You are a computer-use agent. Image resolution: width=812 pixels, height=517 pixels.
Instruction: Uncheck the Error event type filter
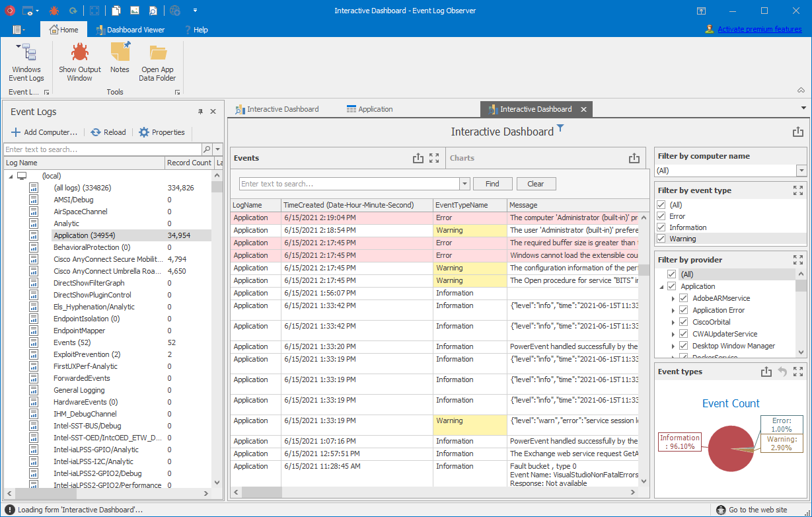(x=661, y=216)
